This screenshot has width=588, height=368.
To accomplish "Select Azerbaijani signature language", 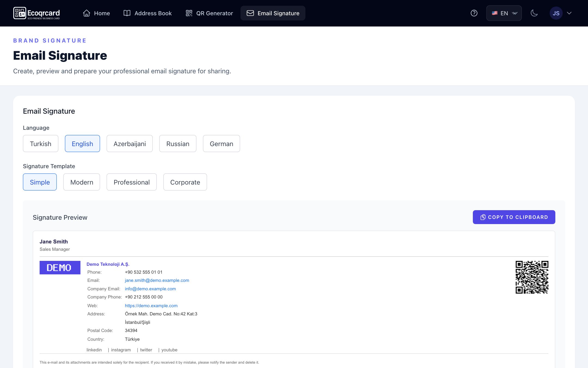I will (130, 144).
